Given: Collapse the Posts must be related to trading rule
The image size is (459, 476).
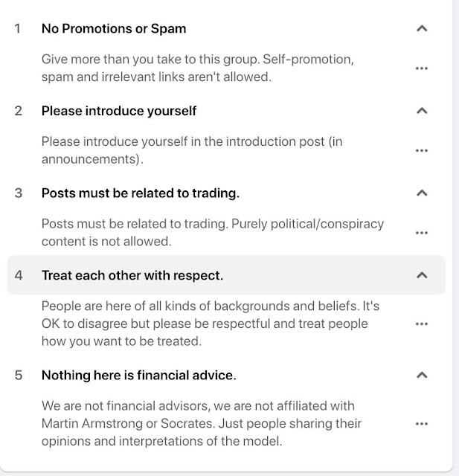Looking at the screenshot, I should click(422, 193).
